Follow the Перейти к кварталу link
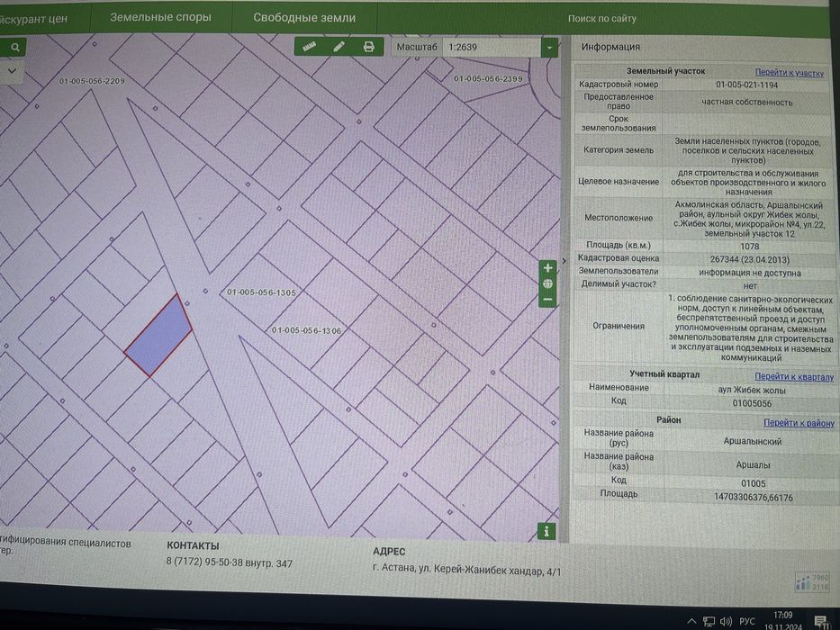840x630 pixels. (794, 376)
